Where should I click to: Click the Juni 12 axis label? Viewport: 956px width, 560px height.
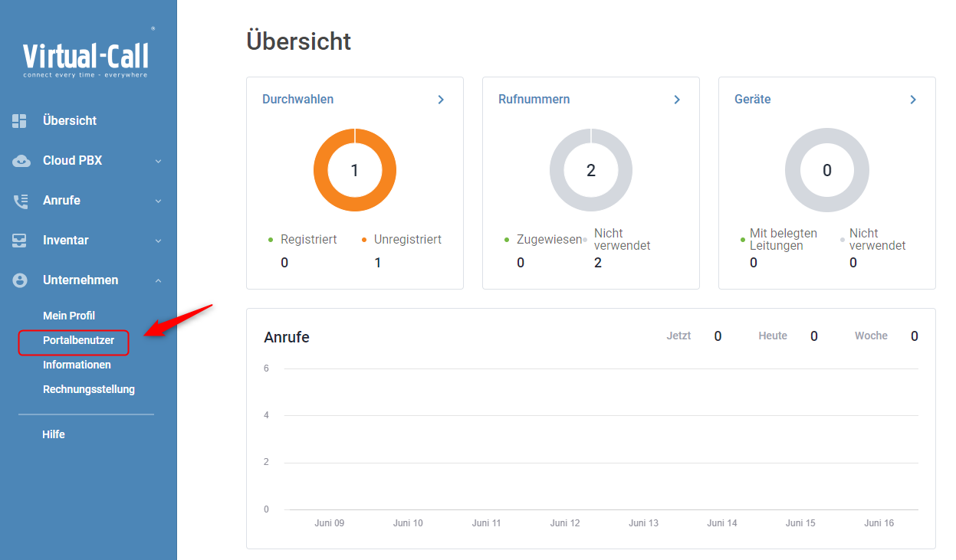click(565, 523)
